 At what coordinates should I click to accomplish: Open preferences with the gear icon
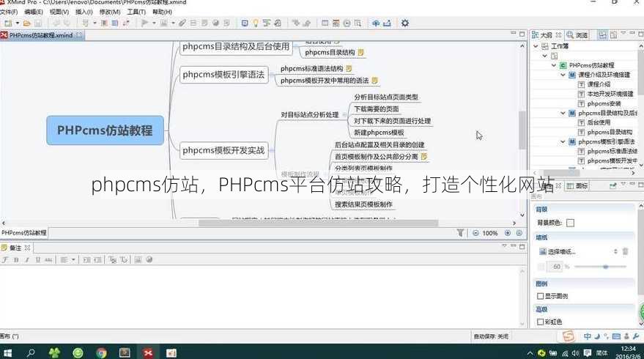click(405, 23)
